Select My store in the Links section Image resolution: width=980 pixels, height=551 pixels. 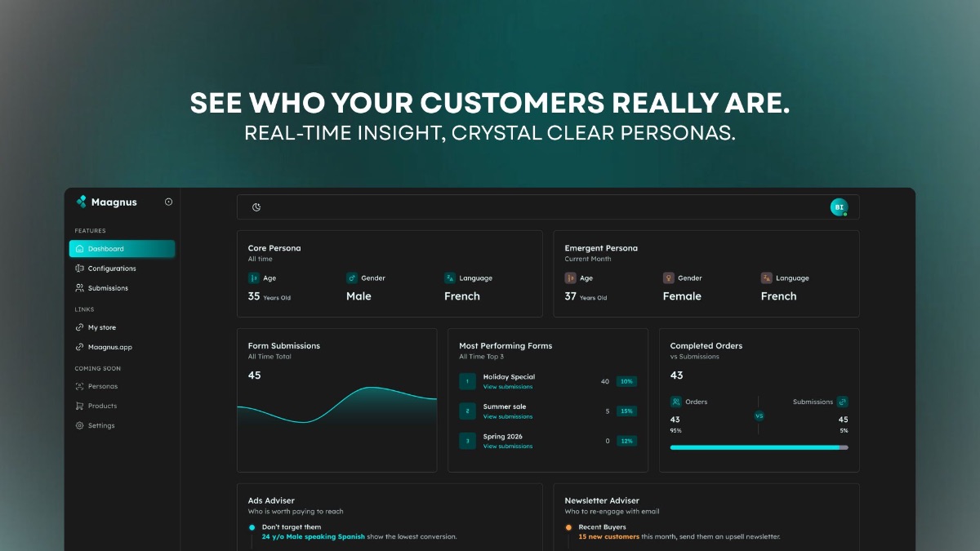(x=101, y=327)
